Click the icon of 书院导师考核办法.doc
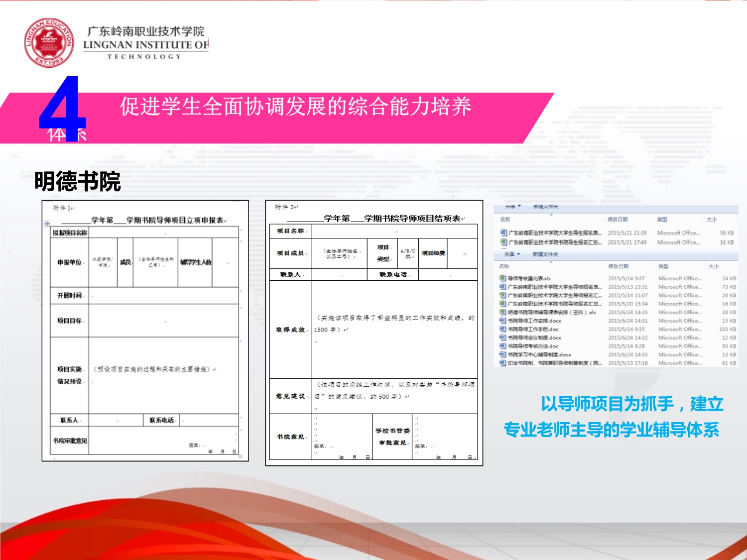This screenshot has height=560, width=747. click(503, 346)
